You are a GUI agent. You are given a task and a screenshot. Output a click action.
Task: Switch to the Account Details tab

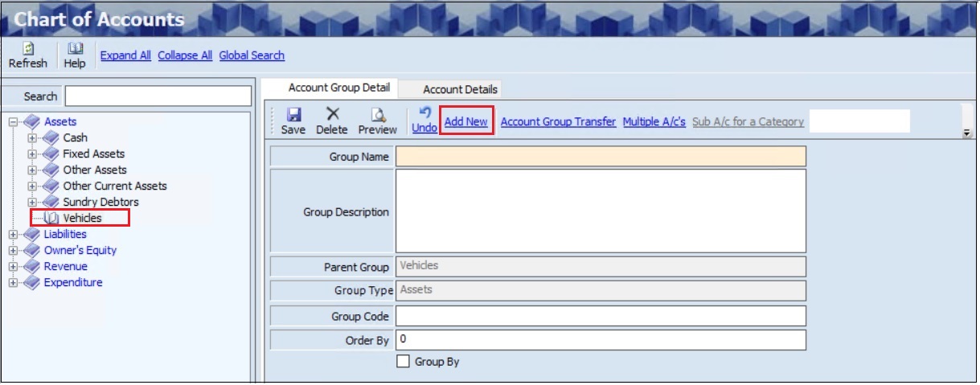tap(460, 89)
